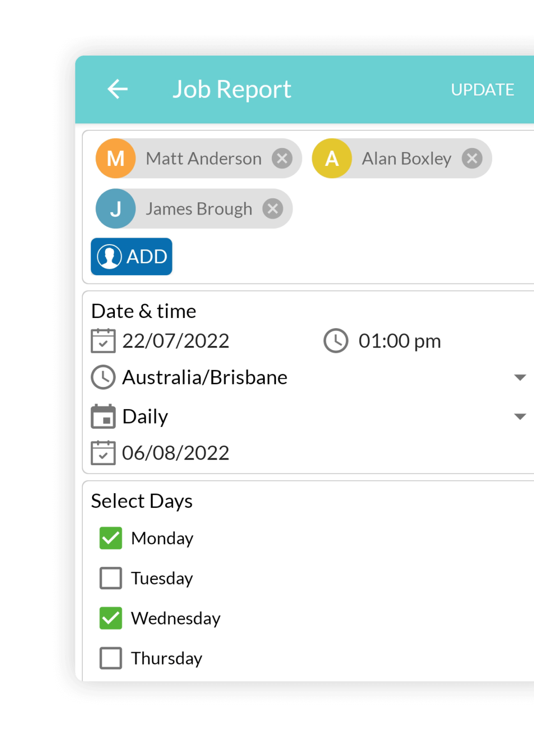534x756 pixels.
Task: Open the Daily recurrence dropdown
Action: coord(521,416)
